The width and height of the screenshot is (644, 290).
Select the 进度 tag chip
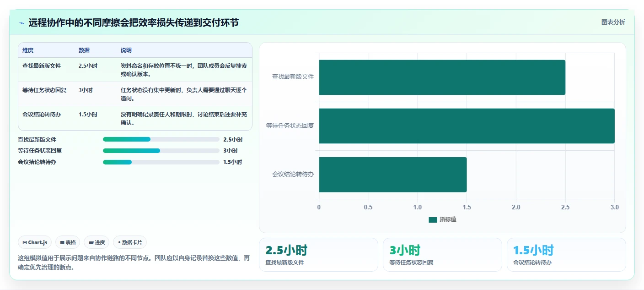(x=97, y=242)
